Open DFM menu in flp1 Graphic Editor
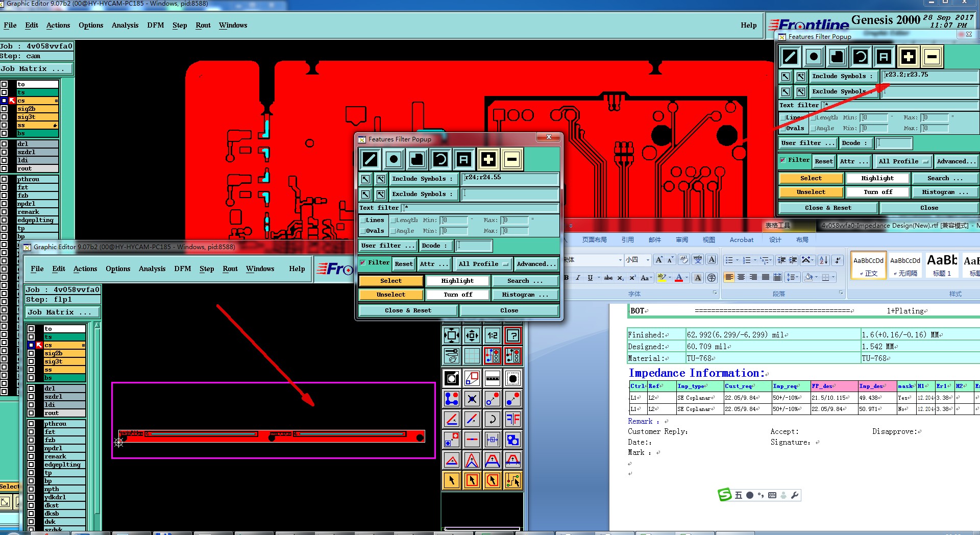This screenshot has height=535, width=980. [182, 269]
